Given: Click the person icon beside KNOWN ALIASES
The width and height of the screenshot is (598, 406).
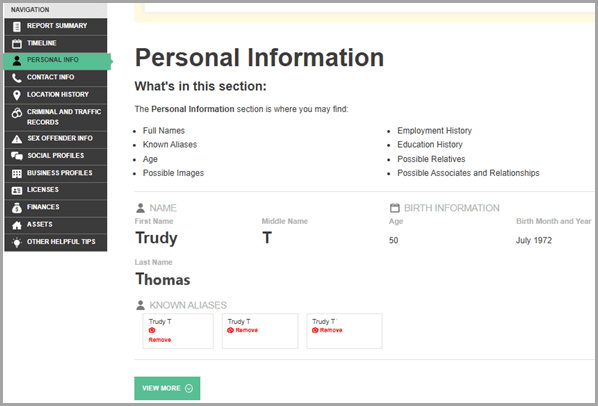Looking at the screenshot, I should tap(140, 305).
